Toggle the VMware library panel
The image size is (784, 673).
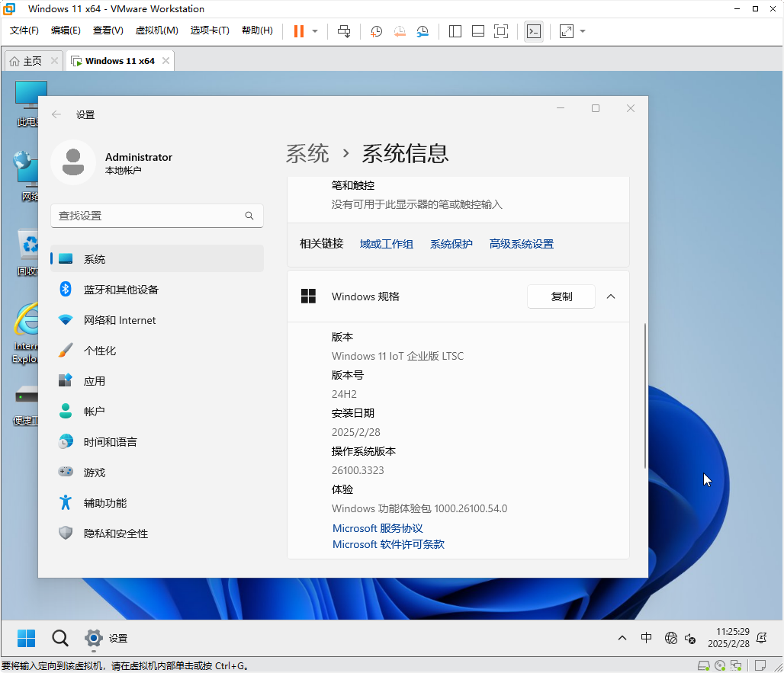pos(455,31)
